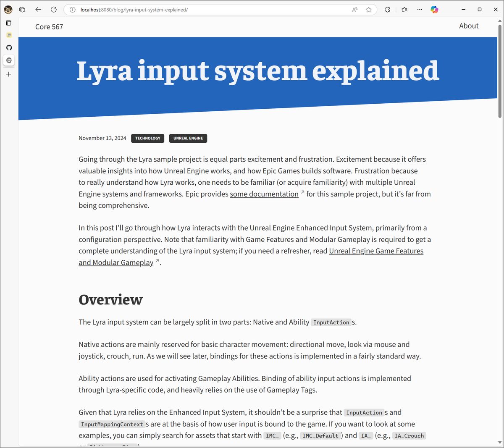
Task: Click the browser back arrow
Action: [x=38, y=9]
